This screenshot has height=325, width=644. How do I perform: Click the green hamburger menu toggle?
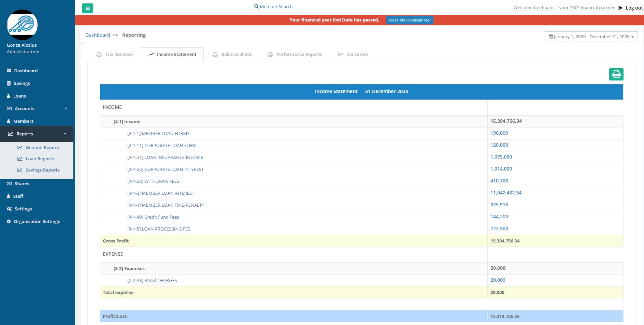pos(87,8)
